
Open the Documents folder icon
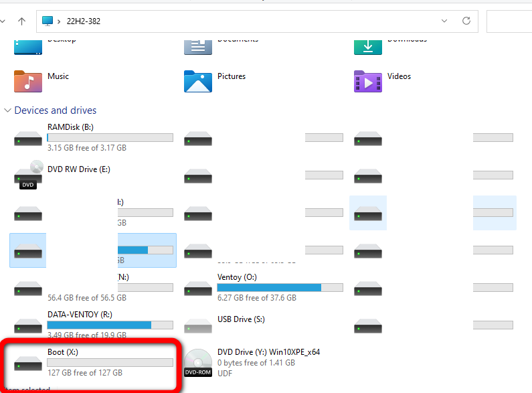pos(198,47)
